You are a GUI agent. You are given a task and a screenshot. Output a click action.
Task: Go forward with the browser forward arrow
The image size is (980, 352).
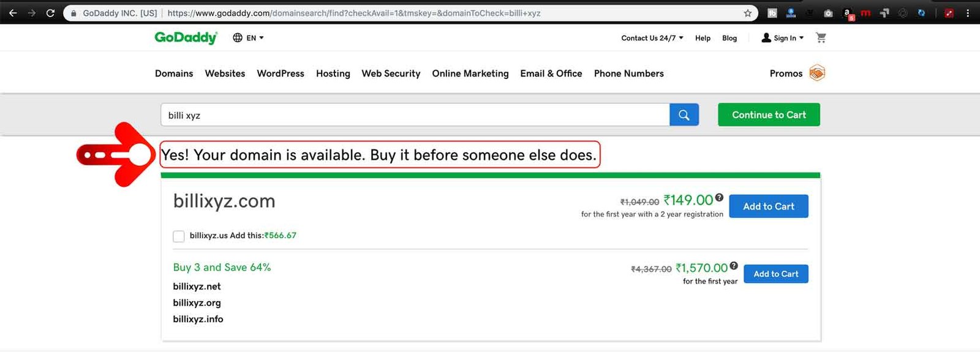32,13
